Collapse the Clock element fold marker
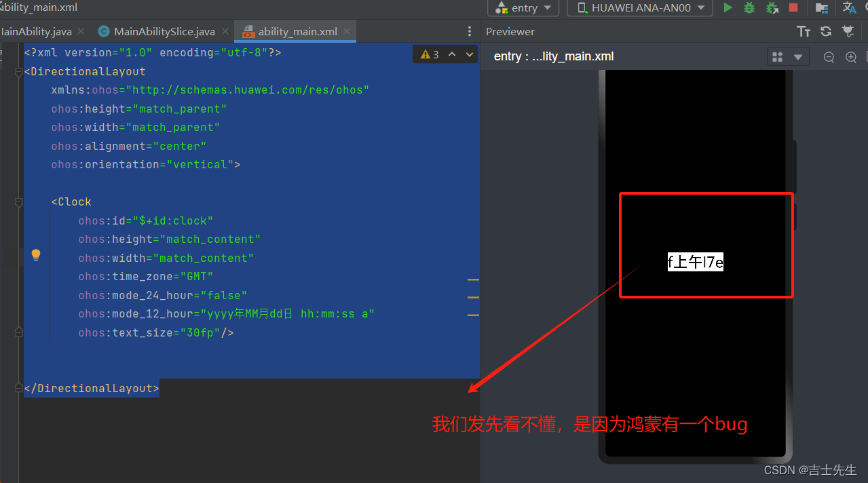 [x=18, y=202]
